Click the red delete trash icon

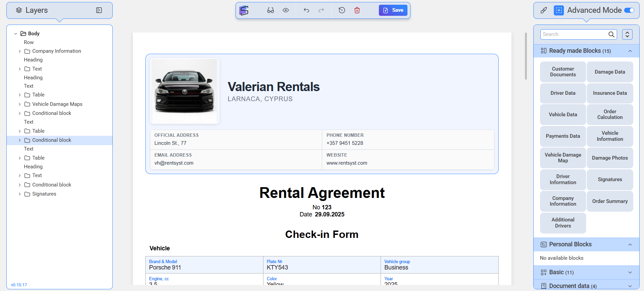coord(357,10)
